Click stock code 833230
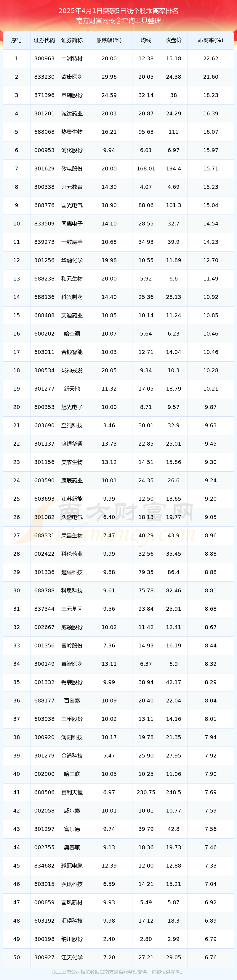This screenshot has height=980, width=237. (44, 77)
